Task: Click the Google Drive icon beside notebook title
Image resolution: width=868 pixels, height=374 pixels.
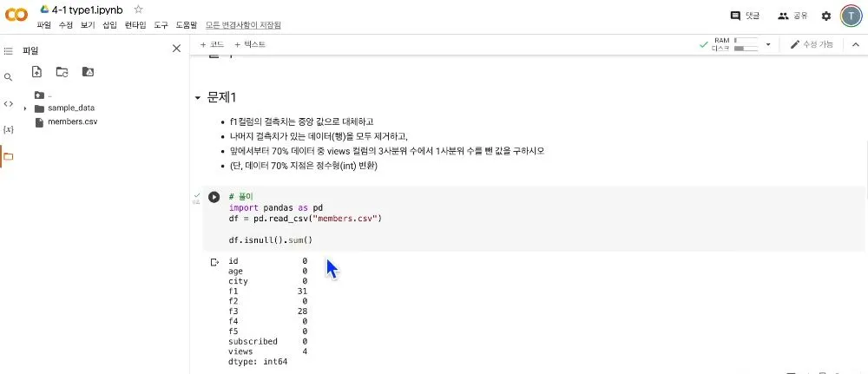Action: (44, 9)
